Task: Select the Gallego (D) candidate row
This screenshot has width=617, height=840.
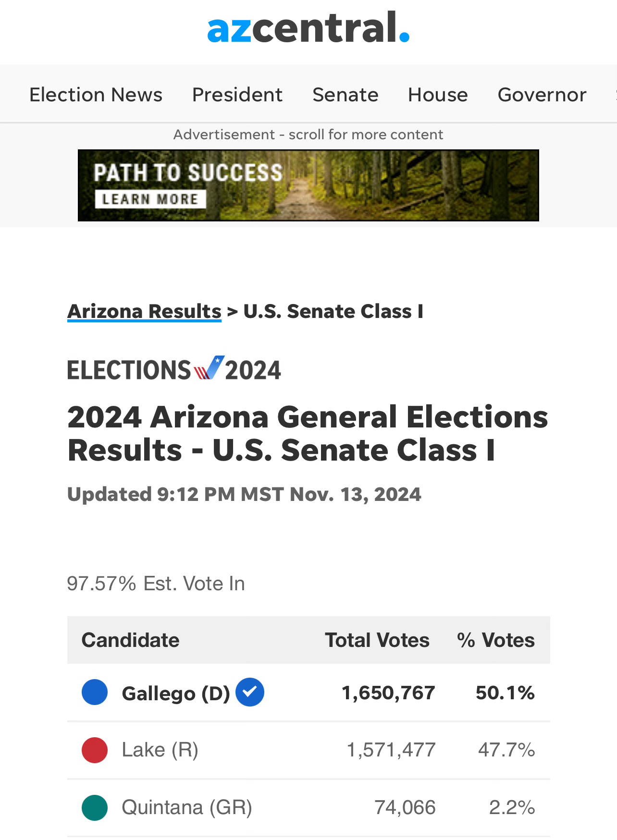Action: coord(308,693)
